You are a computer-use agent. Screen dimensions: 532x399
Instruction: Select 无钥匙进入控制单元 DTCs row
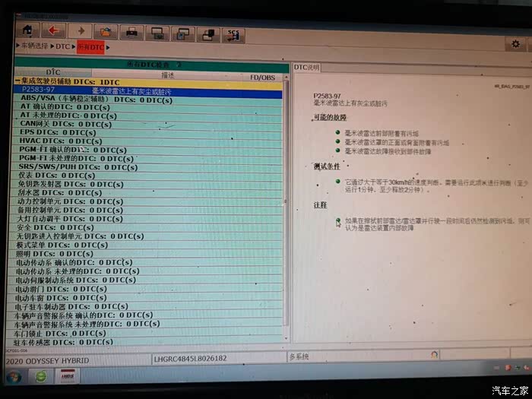pos(145,237)
